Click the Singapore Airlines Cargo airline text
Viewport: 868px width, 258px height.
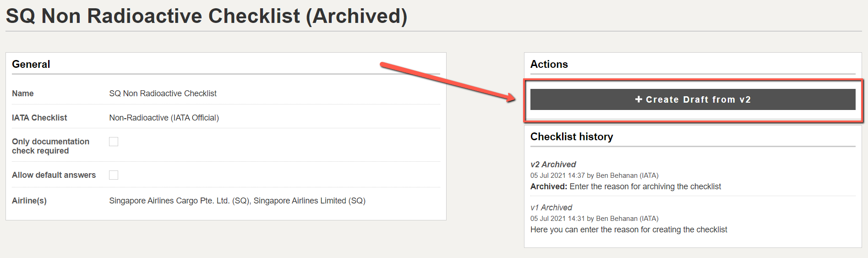coord(180,201)
